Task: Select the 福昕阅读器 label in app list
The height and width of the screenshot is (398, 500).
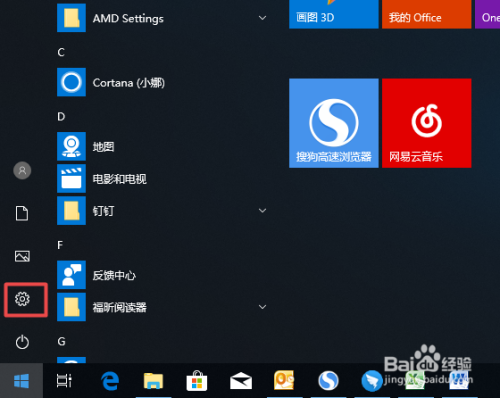Action: [119, 307]
